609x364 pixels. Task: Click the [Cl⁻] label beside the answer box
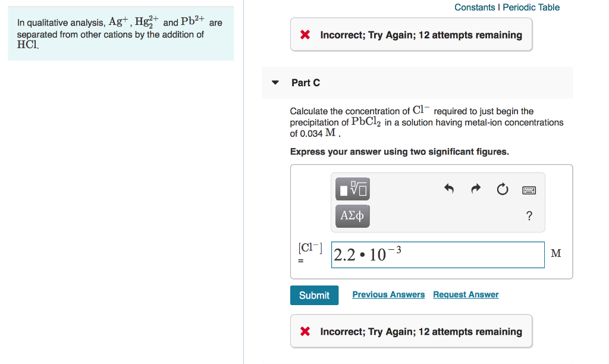coord(309,250)
